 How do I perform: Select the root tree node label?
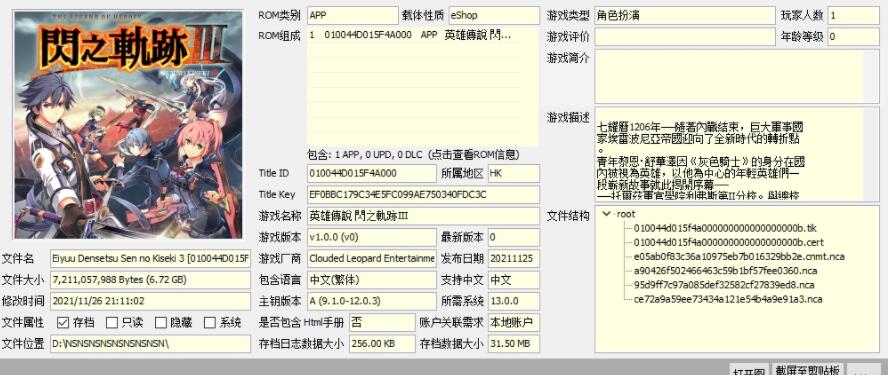point(626,214)
